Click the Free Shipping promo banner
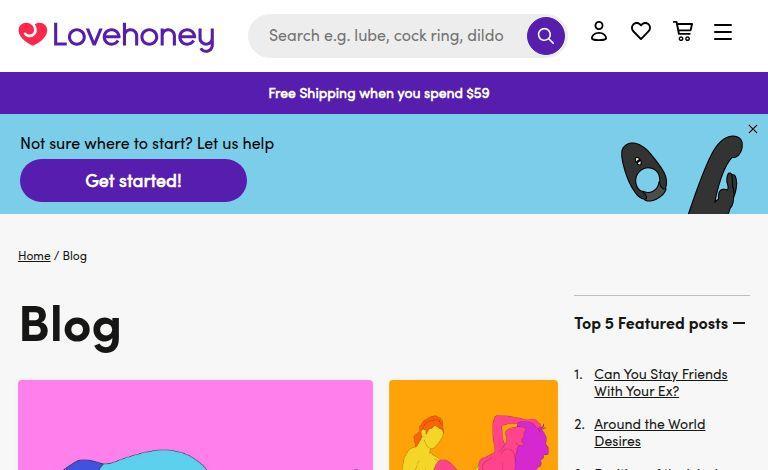The image size is (768, 470). tap(379, 93)
